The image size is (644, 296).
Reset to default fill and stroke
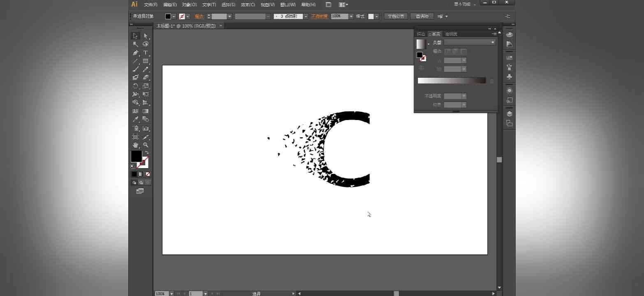click(x=132, y=166)
